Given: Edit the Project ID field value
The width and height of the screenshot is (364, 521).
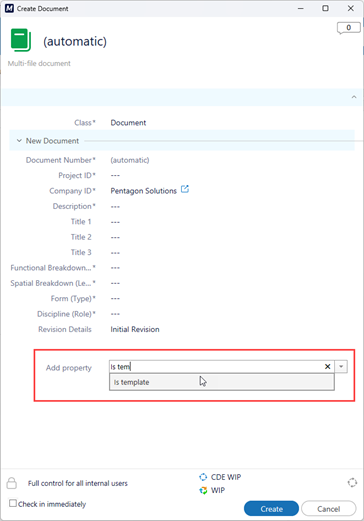Looking at the screenshot, I should [x=115, y=175].
